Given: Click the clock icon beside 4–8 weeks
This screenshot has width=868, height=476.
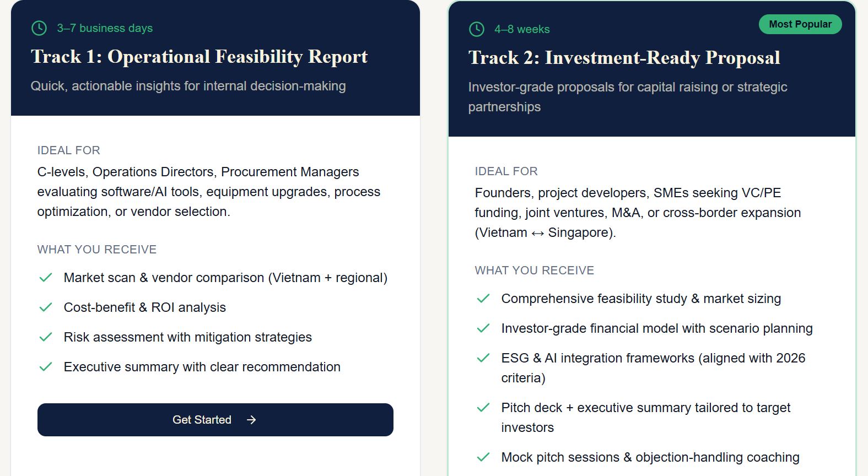Looking at the screenshot, I should 477,29.
